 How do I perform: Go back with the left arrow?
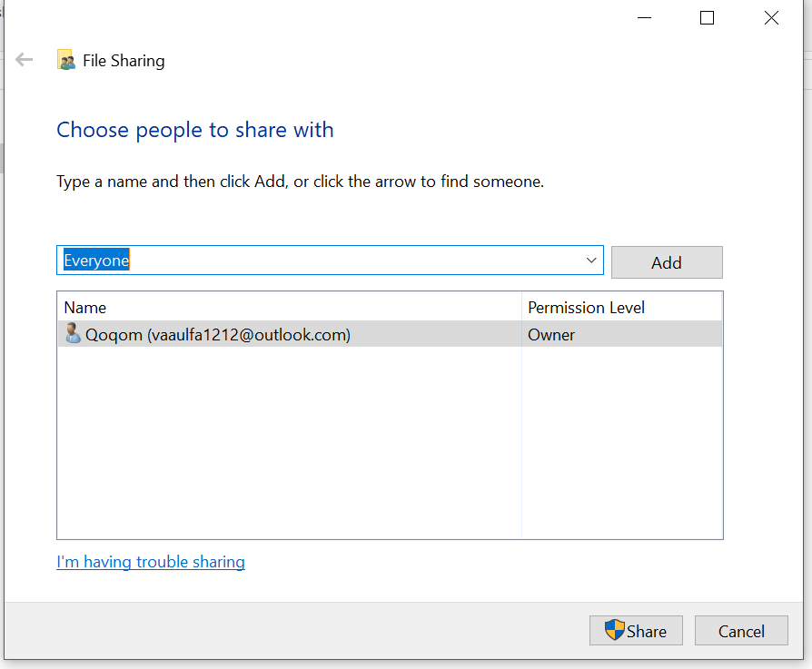pos(24,60)
